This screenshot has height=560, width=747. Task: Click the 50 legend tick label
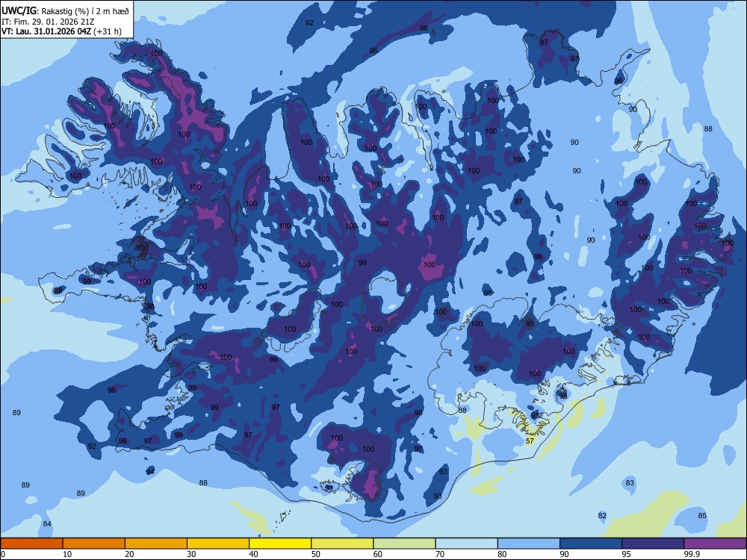[x=316, y=554]
